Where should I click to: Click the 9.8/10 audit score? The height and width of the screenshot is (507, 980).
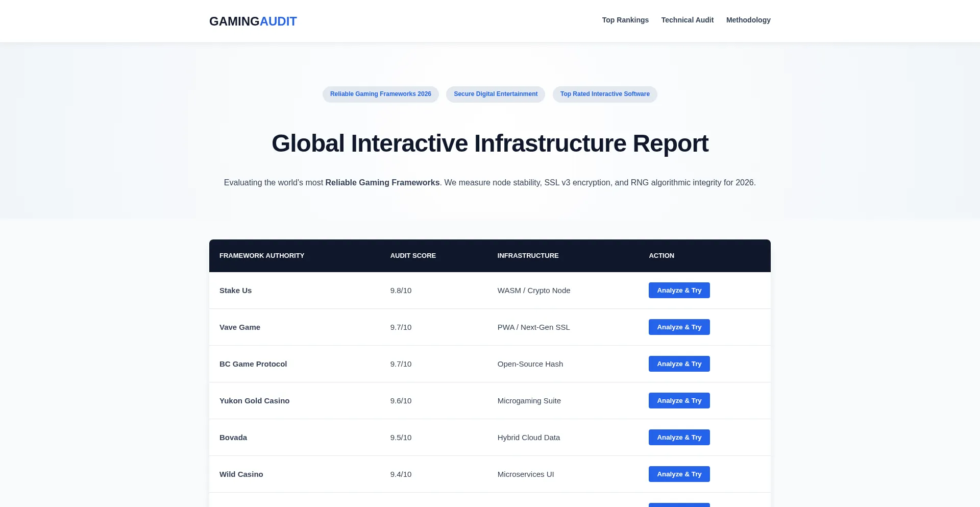click(x=401, y=291)
